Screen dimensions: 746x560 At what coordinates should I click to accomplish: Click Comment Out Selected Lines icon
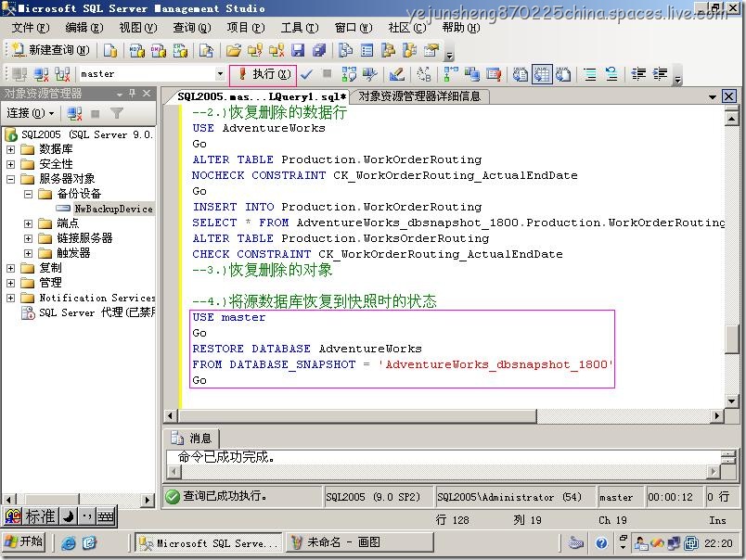pos(590,74)
